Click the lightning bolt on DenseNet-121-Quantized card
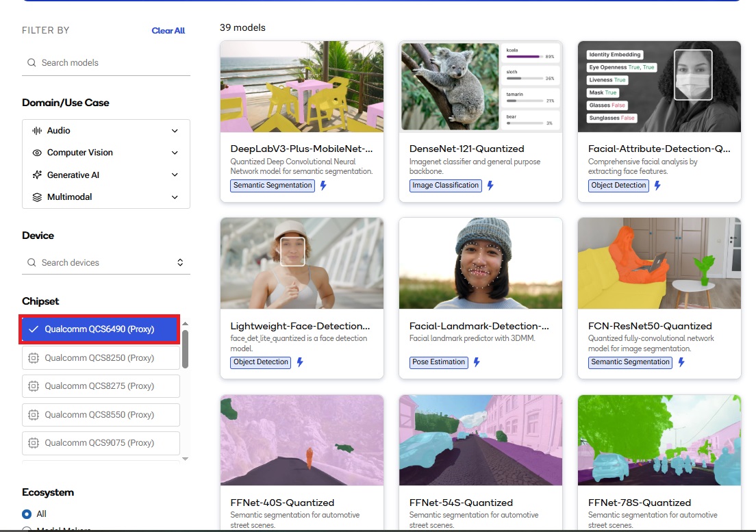This screenshot has width=756, height=532. click(x=491, y=185)
